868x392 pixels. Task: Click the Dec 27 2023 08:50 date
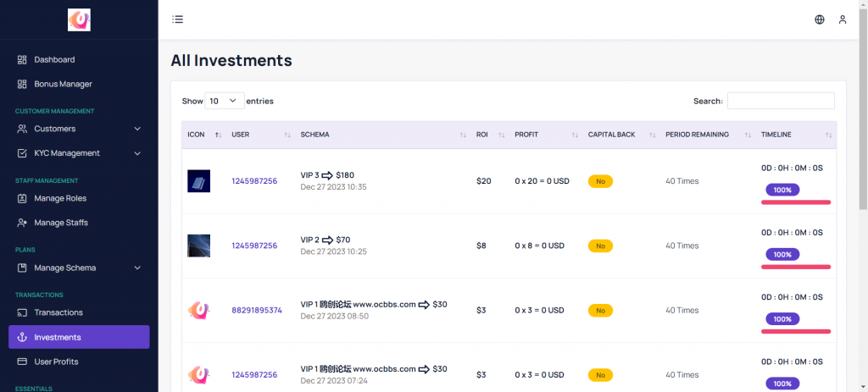(334, 317)
